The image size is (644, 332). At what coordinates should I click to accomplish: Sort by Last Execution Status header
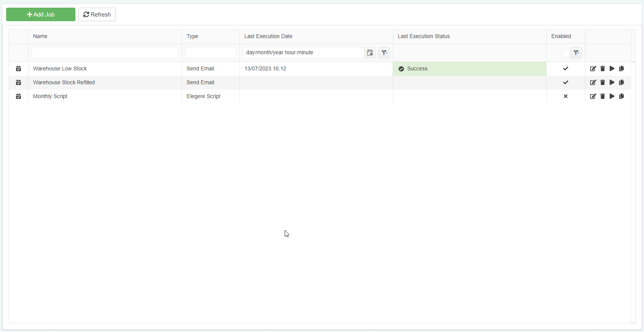[x=424, y=37]
